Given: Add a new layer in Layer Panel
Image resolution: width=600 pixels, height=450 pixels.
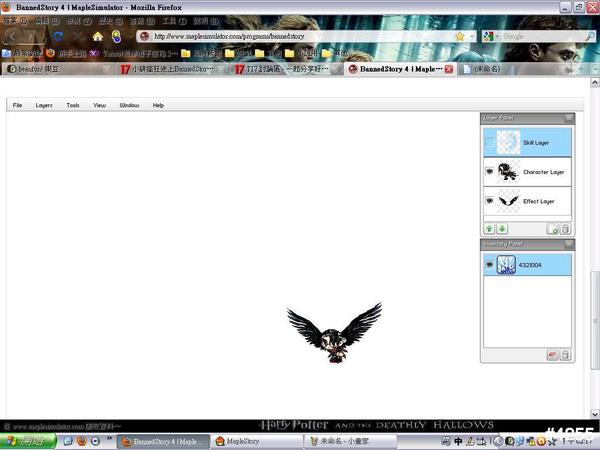Looking at the screenshot, I should (553, 229).
